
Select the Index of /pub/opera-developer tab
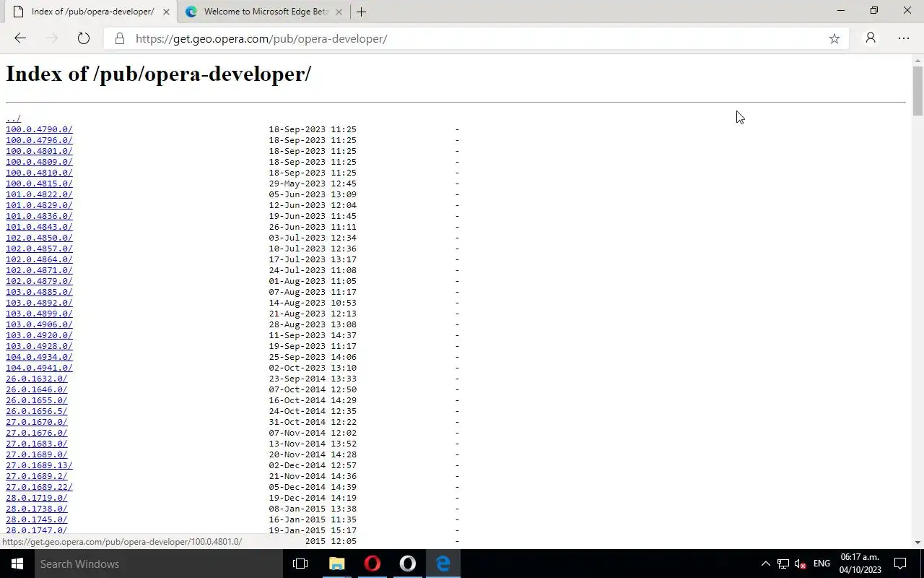[90, 12]
